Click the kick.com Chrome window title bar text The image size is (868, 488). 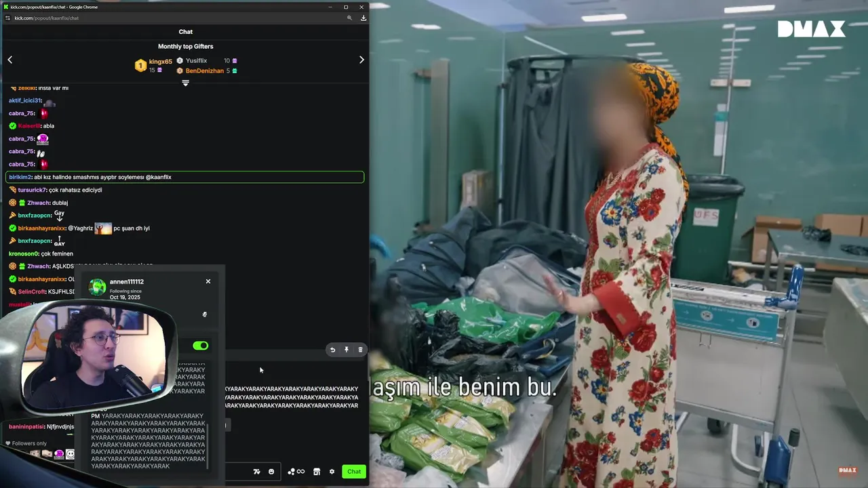pyautogui.click(x=54, y=7)
